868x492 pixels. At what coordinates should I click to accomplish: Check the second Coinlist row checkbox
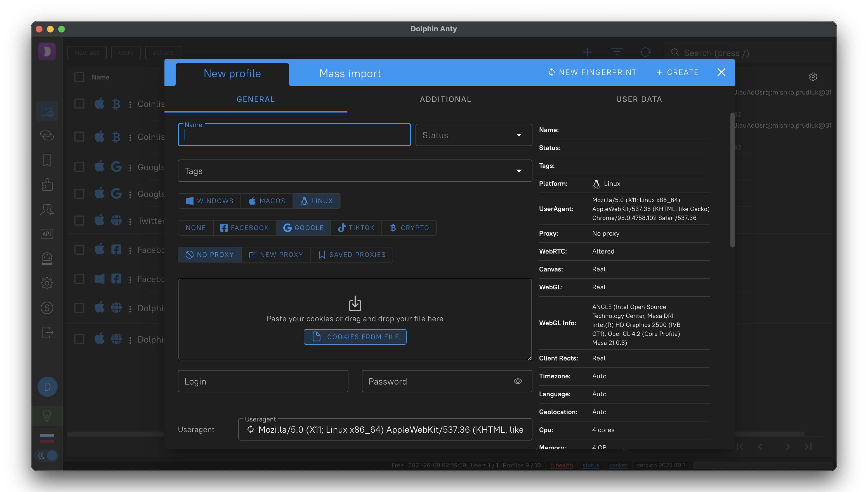pyautogui.click(x=79, y=137)
